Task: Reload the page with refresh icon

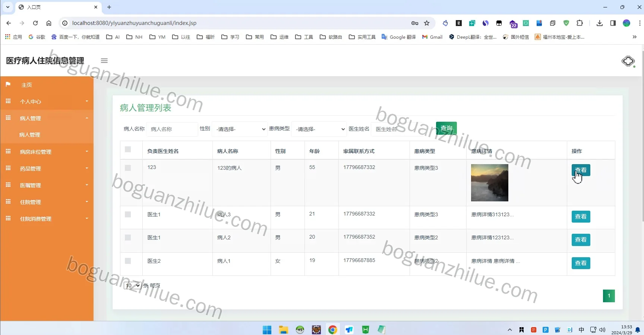Action: 35,23
